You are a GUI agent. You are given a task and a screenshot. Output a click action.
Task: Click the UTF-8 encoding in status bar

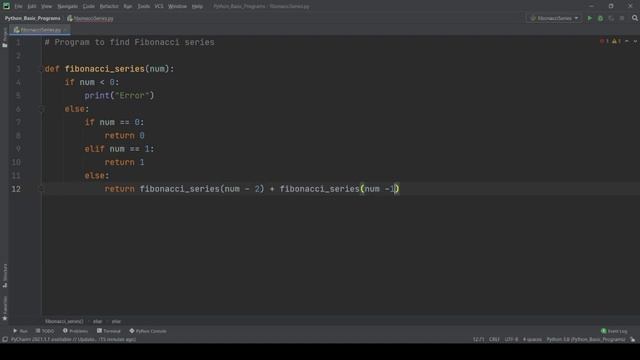tap(511, 340)
